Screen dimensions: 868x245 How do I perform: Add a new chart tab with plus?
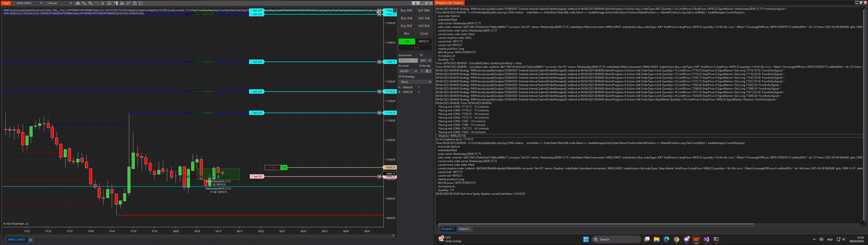tap(31, 240)
